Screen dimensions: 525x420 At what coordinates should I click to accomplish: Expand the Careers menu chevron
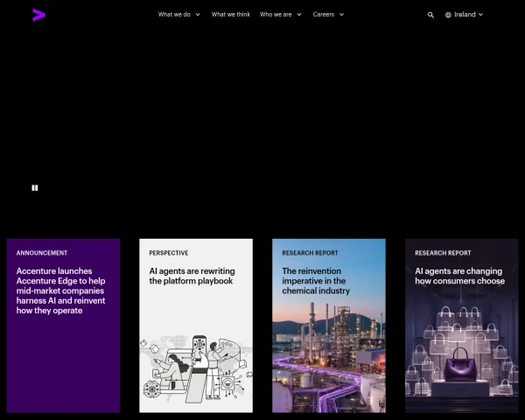[x=341, y=15]
